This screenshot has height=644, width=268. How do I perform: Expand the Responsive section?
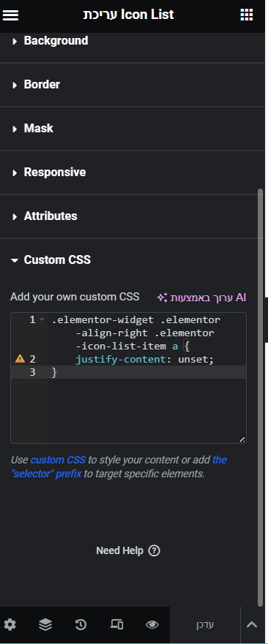(x=132, y=172)
